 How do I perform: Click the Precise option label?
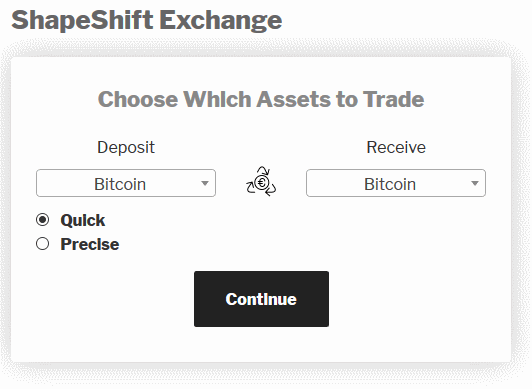90,244
